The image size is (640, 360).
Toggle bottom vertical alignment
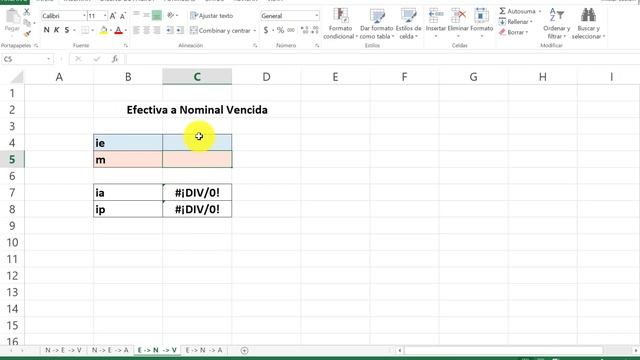157,16
